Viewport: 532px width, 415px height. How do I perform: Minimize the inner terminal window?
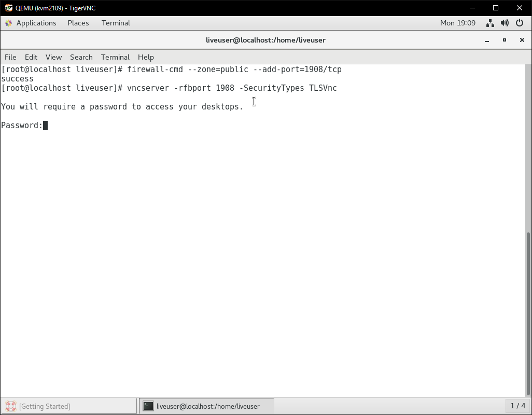click(x=487, y=40)
